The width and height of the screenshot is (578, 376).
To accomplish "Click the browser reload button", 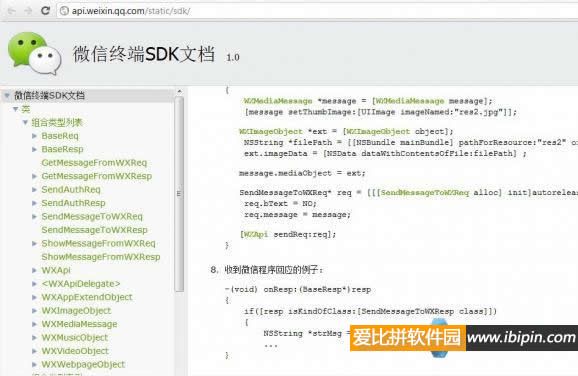I will tap(45, 11).
